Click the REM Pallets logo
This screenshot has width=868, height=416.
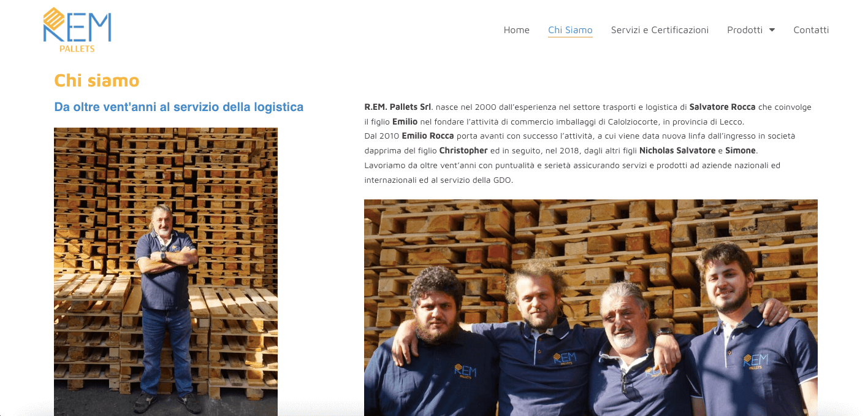coord(77,29)
